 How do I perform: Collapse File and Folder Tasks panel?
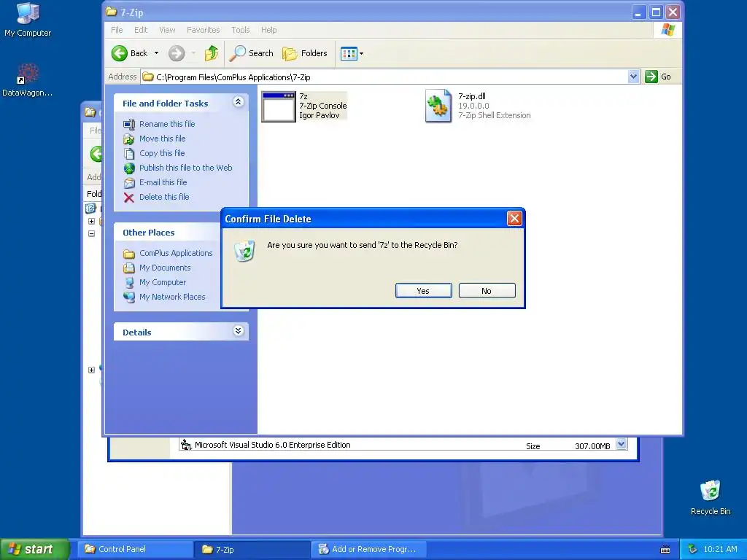239,102
